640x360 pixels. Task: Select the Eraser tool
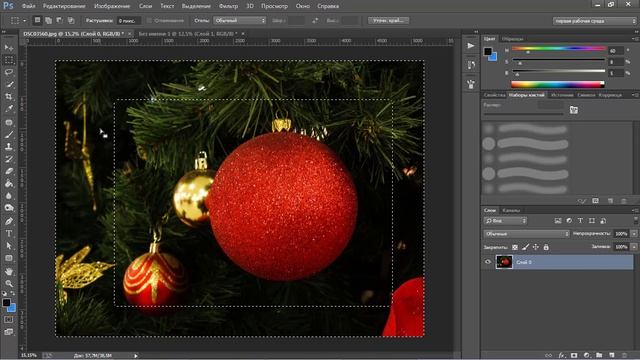coord(9,171)
